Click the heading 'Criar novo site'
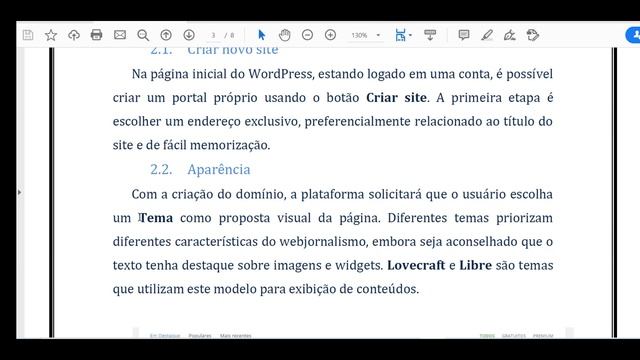 click(x=233, y=51)
